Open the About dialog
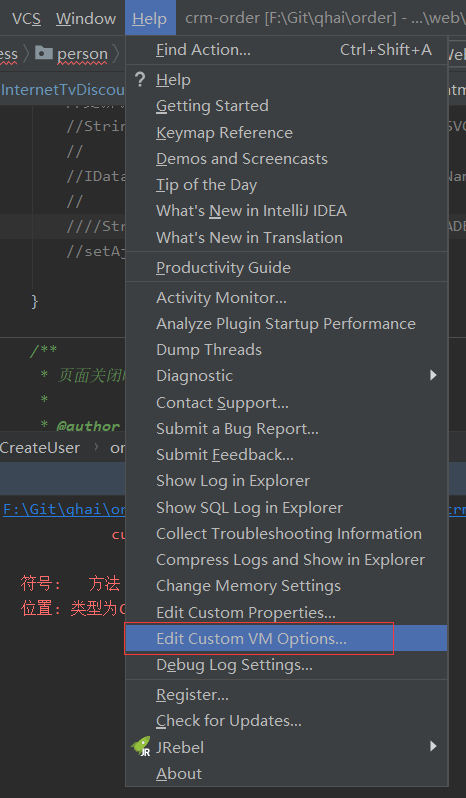 tap(286, 774)
